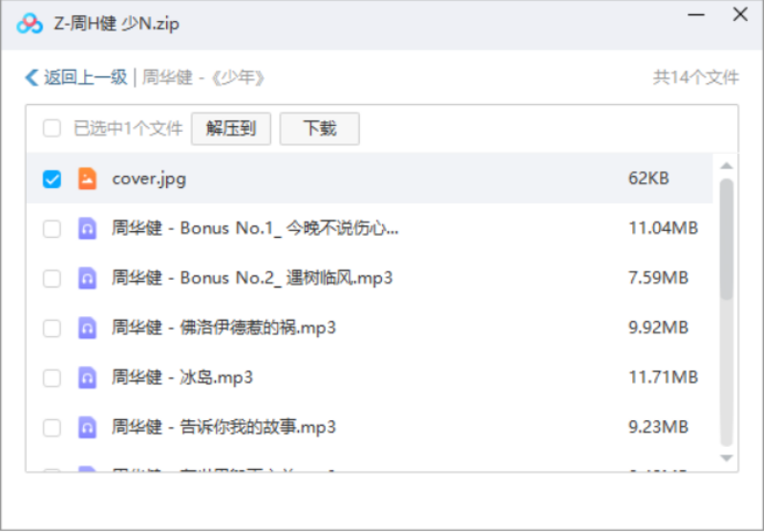Click audio icon for 冰岛.mp3
Screen dimensions: 764x532
point(87,377)
